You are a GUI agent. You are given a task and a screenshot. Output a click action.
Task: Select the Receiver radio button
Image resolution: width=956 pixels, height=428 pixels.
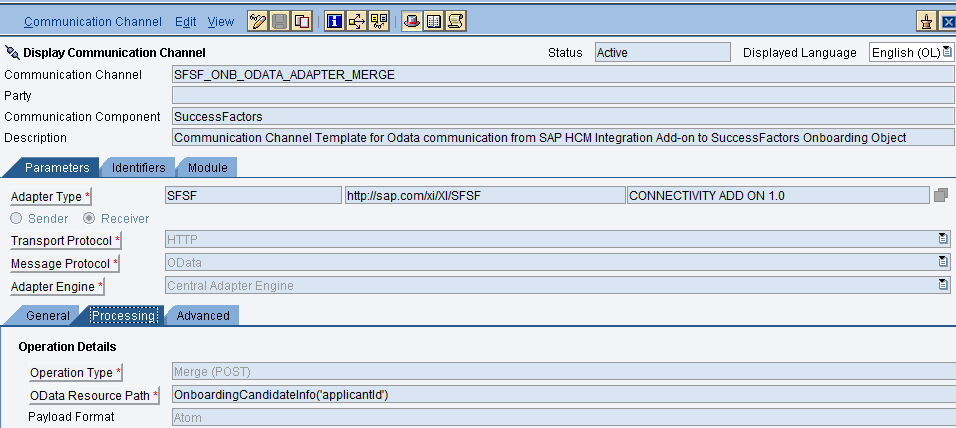(x=89, y=218)
